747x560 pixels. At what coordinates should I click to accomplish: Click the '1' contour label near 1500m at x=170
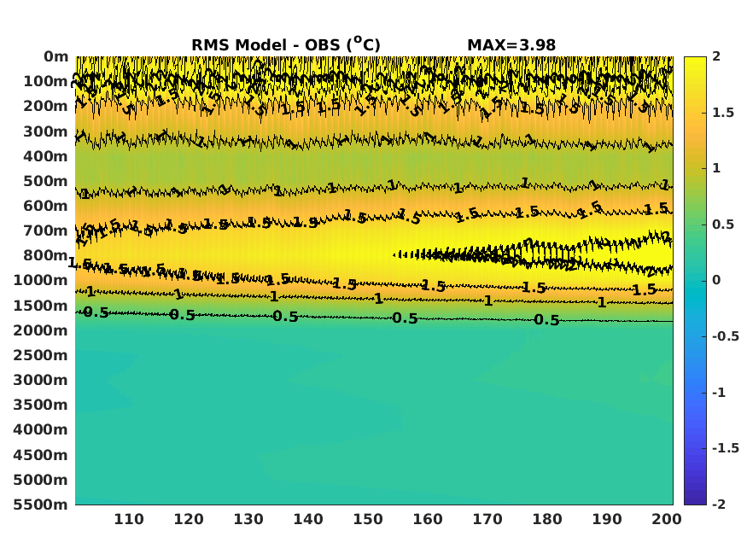(x=488, y=301)
